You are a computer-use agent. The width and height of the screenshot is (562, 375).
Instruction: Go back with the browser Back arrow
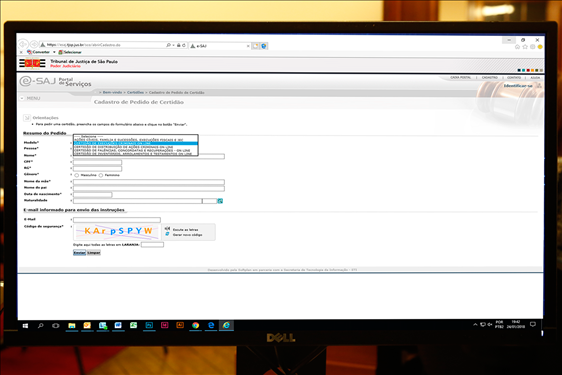23,44
